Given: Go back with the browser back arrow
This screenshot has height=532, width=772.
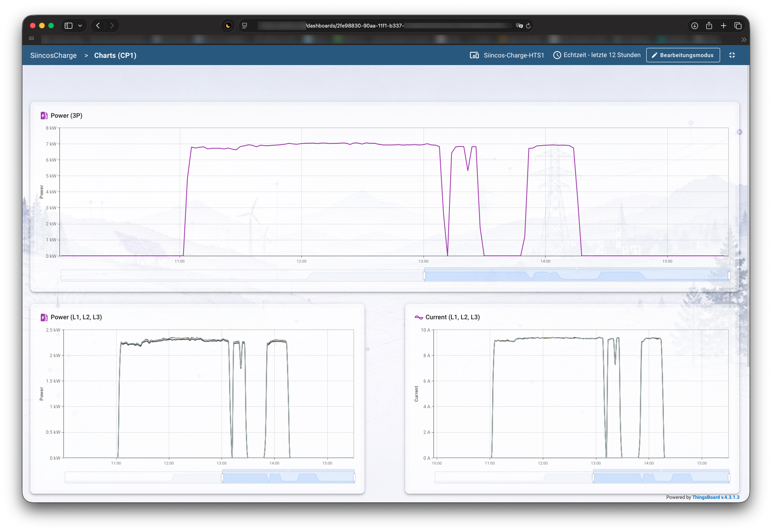Looking at the screenshot, I should coord(98,26).
